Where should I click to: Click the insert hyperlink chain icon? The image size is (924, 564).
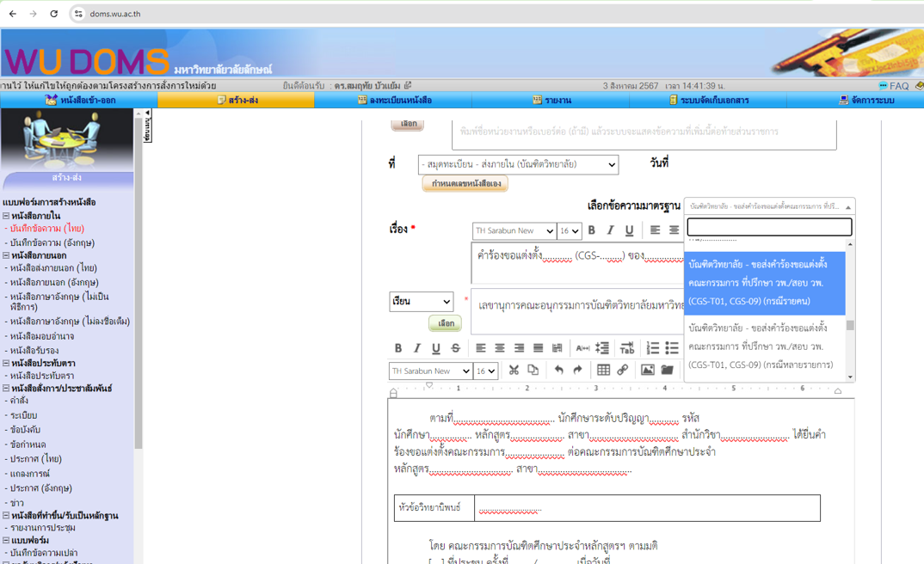click(622, 371)
